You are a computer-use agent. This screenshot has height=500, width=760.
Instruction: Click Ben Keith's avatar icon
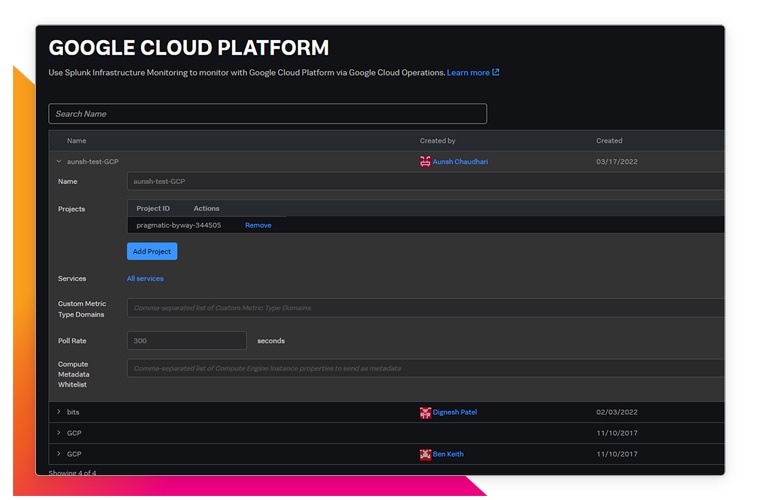click(x=425, y=454)
